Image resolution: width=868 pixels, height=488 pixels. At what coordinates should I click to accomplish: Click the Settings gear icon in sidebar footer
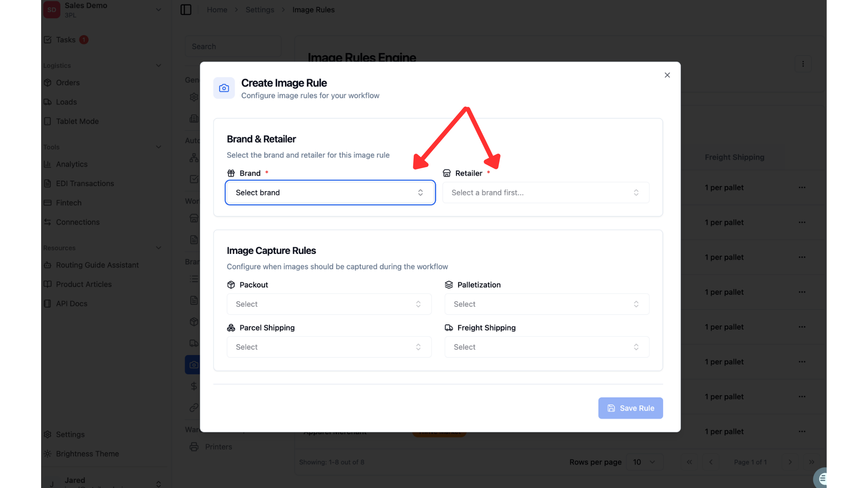pyautogui.click(x=47, y=434)
